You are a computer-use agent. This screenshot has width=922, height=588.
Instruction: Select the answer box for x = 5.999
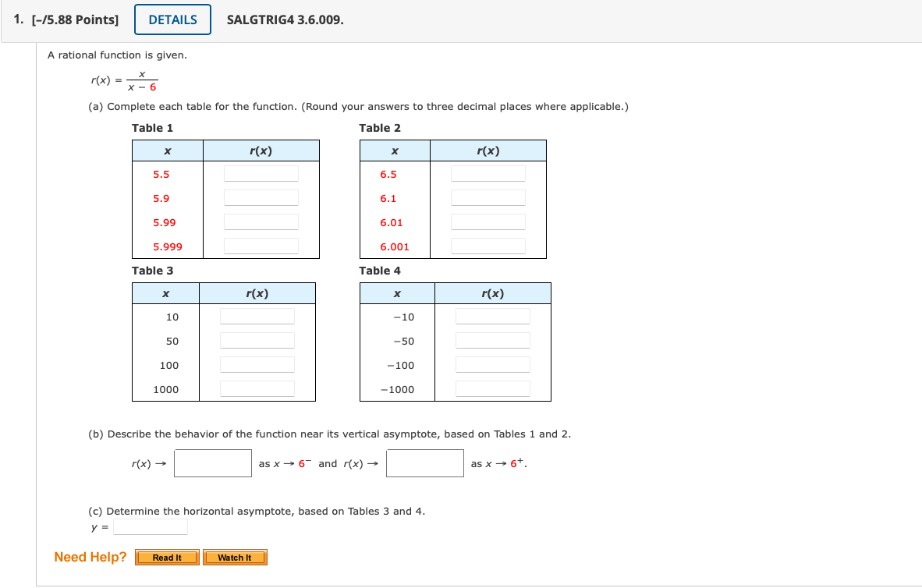tap(261, 246)
